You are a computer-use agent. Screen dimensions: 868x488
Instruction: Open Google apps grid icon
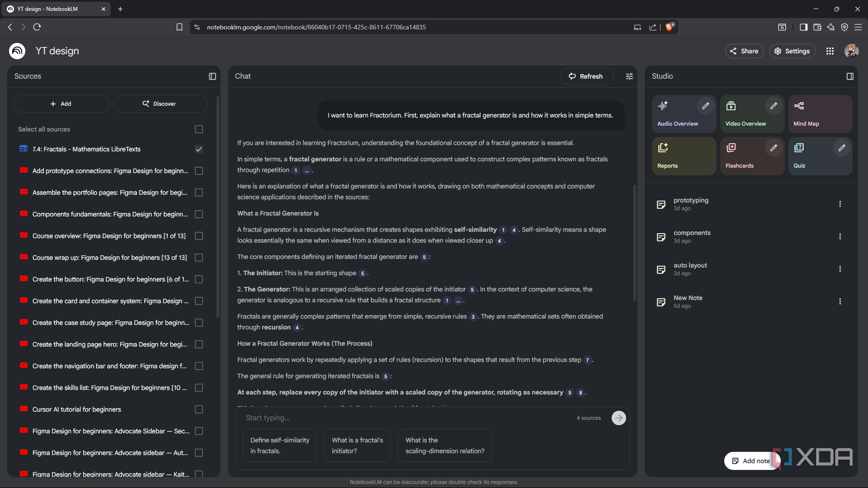830,51
